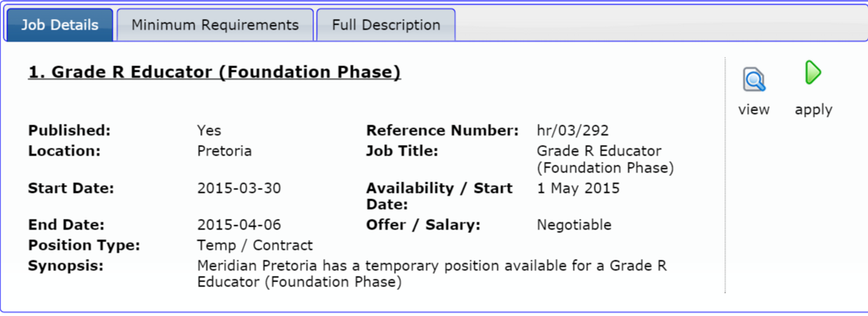The width and height of the screenshot is (868, 316).
Task: Click the Temp / Contract position type
Action: click(x=255, y=246)
